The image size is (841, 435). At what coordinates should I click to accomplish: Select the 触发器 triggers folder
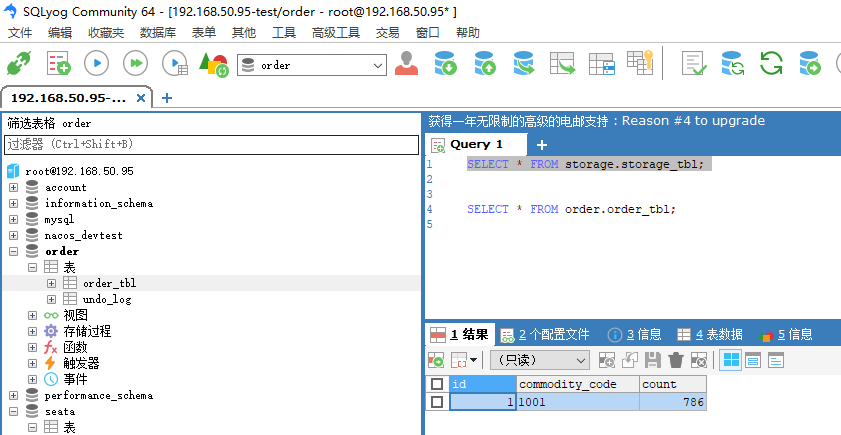point(82,364)
